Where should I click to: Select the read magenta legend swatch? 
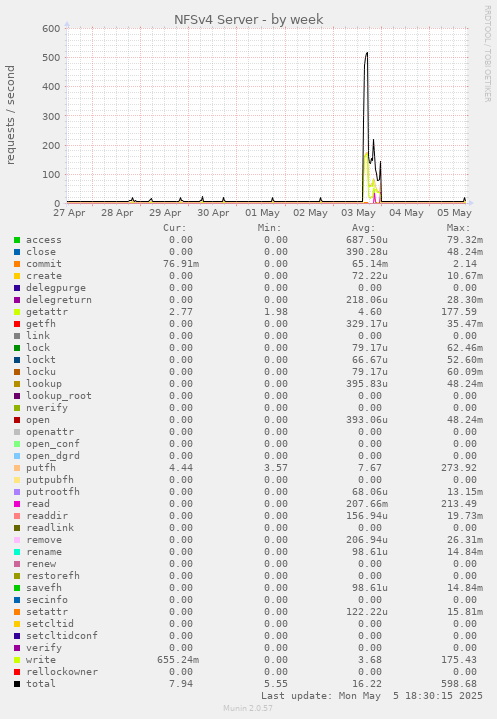17,504
